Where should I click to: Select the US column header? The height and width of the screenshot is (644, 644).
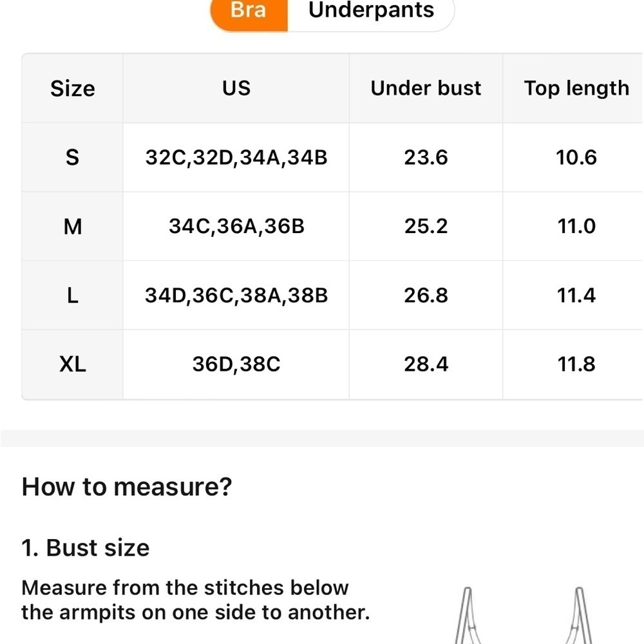pos(236,88)
